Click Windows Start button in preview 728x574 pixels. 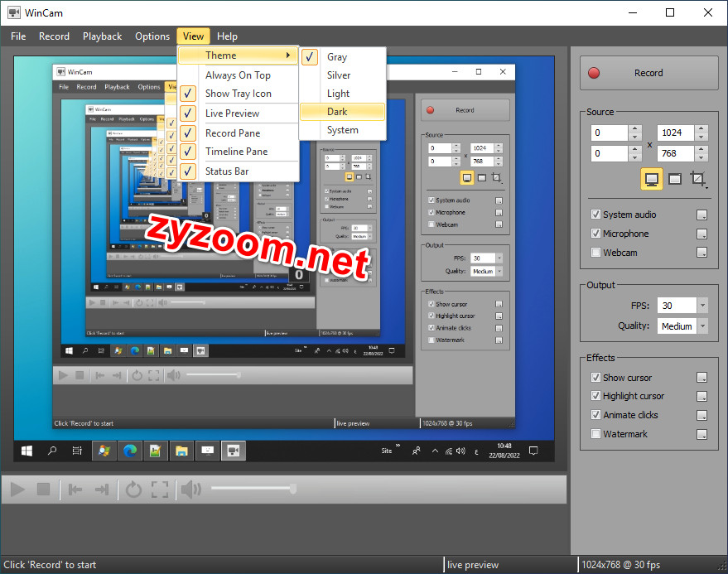[x=27, y=451]
